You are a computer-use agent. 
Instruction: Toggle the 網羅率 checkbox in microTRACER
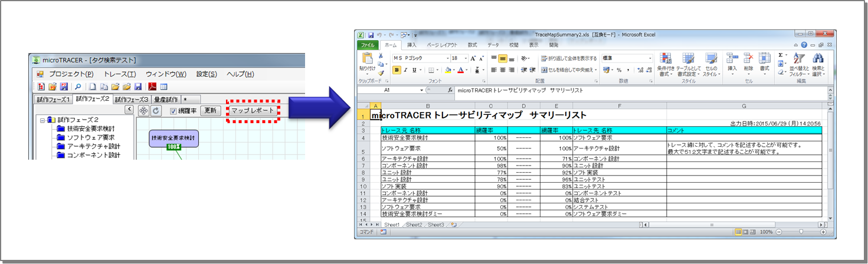(173, 111)
